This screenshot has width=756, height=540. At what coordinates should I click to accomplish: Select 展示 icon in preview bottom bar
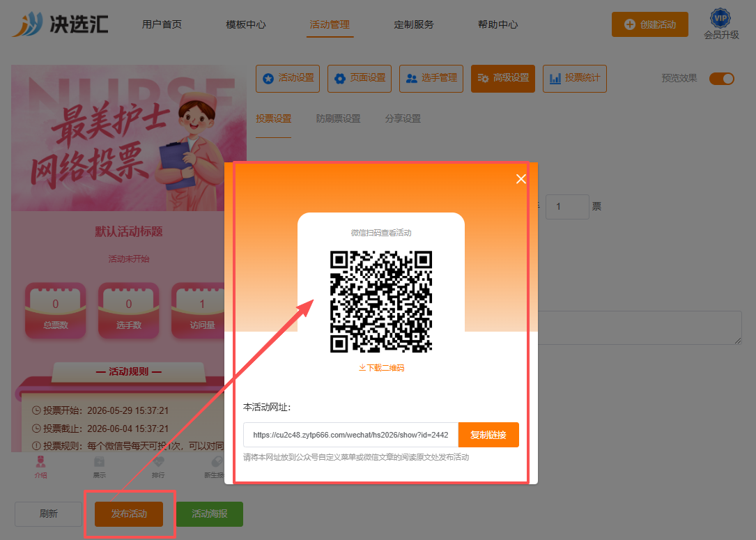click(x=100, y=467)
